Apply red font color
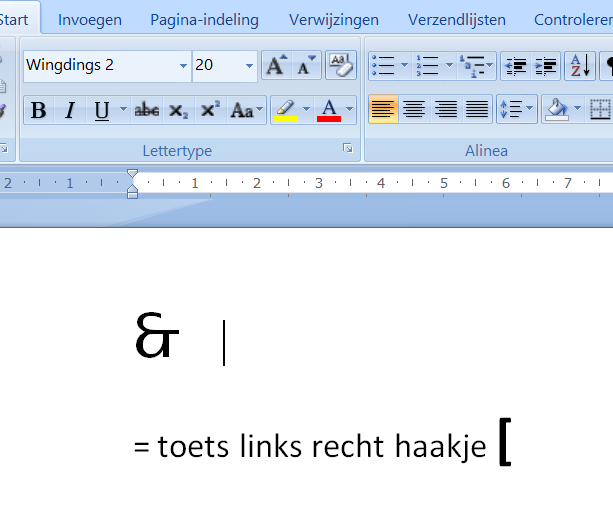The image size is (613, 529). tap(329, 110)
